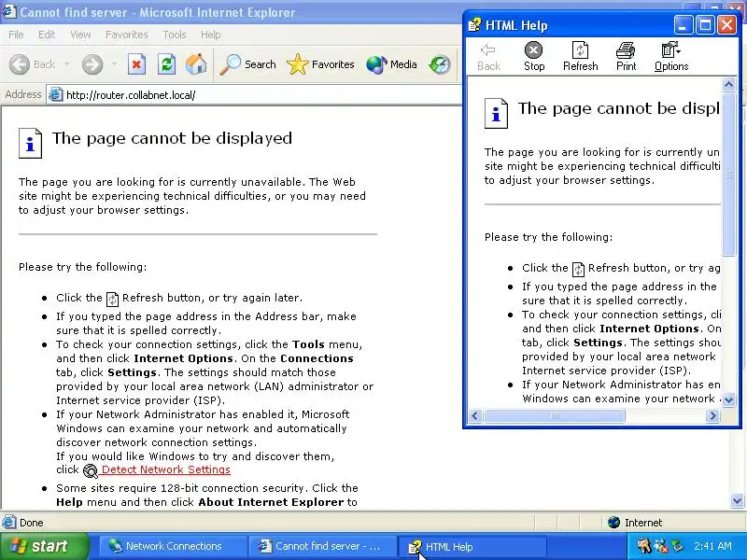The width and height of the screenshot is (747, 560).
Task: Go to the Home page via house icon
Action: click(196, 64)
